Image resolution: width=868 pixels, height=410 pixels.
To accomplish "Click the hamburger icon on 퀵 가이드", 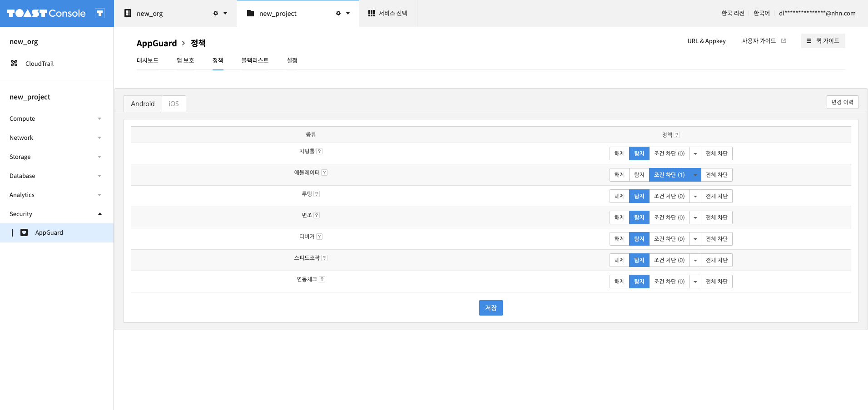I will [809, 41].
